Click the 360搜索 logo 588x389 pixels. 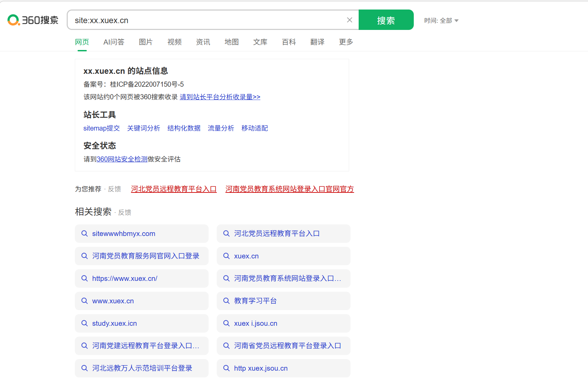[33, 20]
